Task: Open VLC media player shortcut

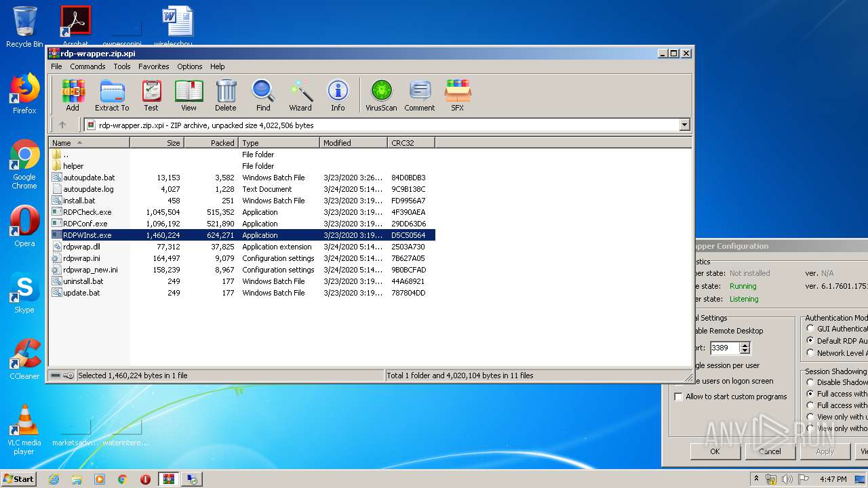Action: tap(24, 429)
